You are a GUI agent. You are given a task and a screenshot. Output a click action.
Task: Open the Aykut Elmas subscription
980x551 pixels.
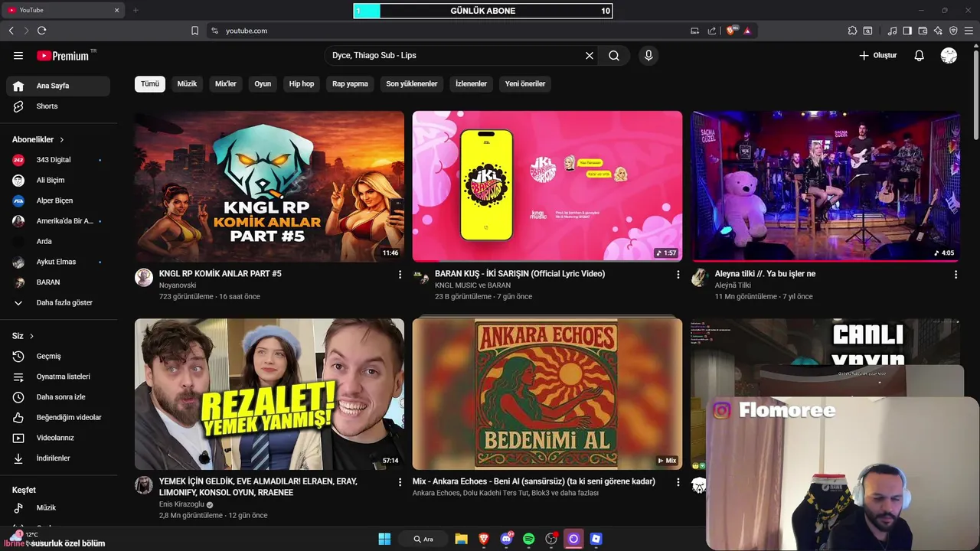coord(58,262)
